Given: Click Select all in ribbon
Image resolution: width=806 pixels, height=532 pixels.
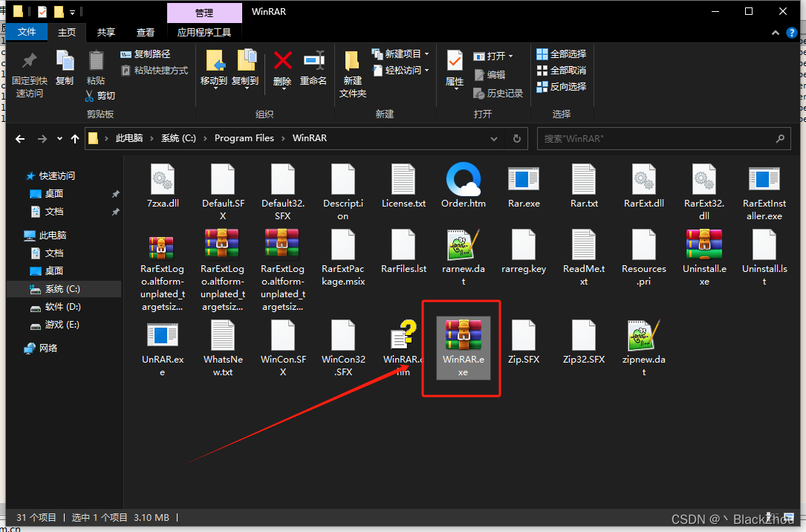Looking at the screenshot, I should (x=562, y=54).
